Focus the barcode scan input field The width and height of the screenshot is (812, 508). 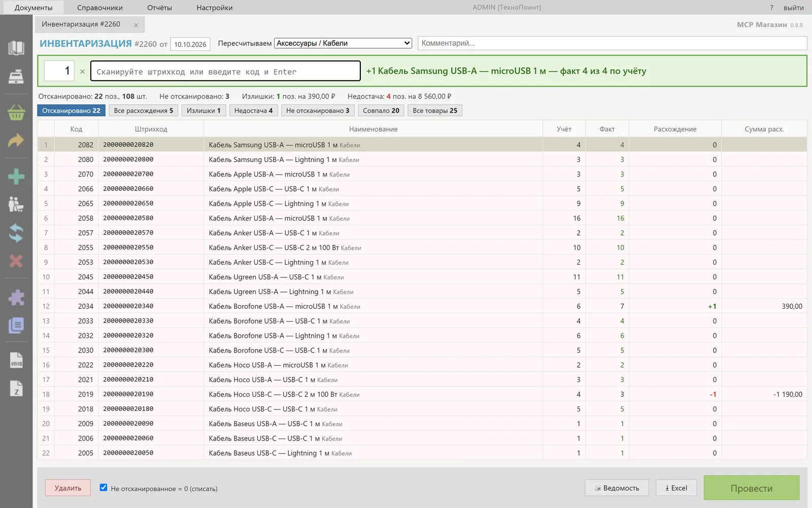click(225, 71)
